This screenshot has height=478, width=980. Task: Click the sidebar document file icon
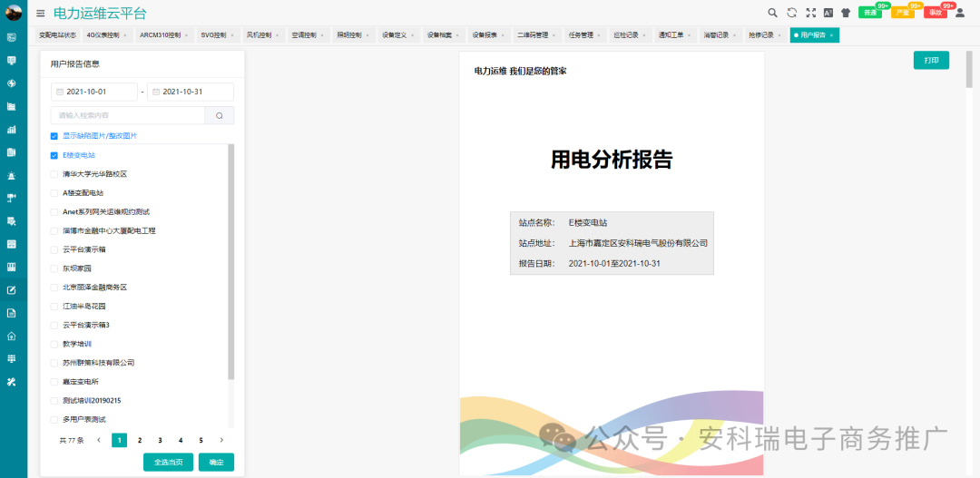[x=11, y=313]
